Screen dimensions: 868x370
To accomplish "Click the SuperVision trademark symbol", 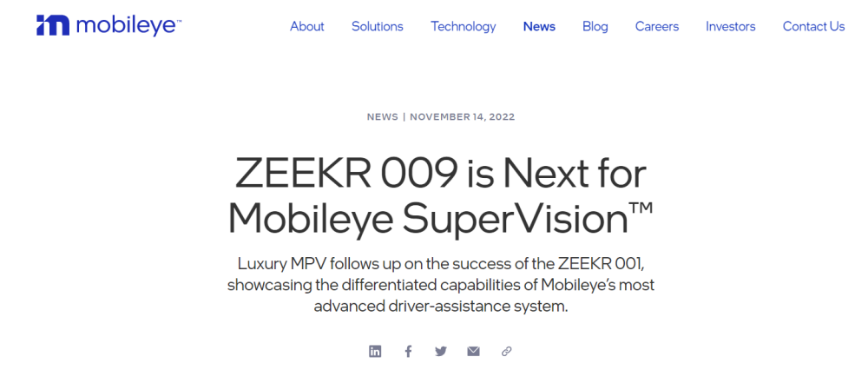I will (641, 208).
